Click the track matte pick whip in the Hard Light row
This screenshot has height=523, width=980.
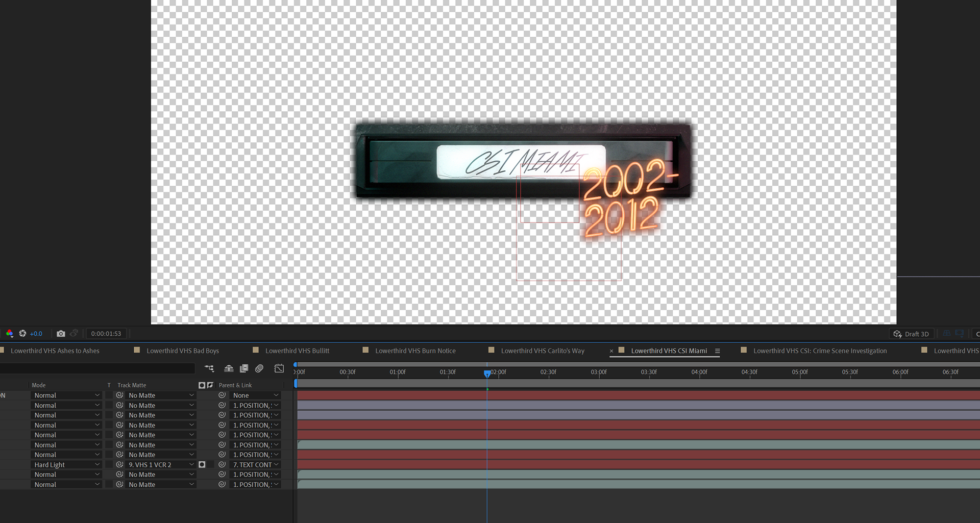[x=119, y=465]
